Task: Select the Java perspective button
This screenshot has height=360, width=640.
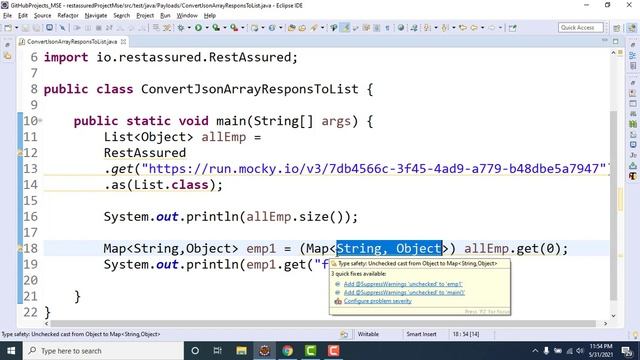Action: pos(631,28)
